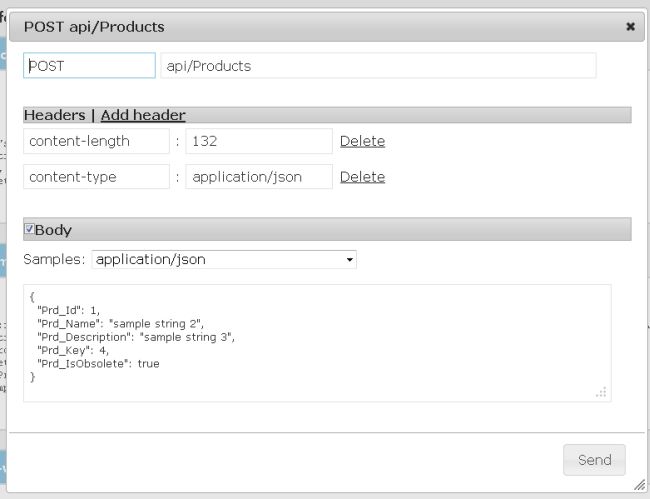Click the dialog title POST api/Products
Viewport: 650px width, 499px height.
[x=94, y=27]
